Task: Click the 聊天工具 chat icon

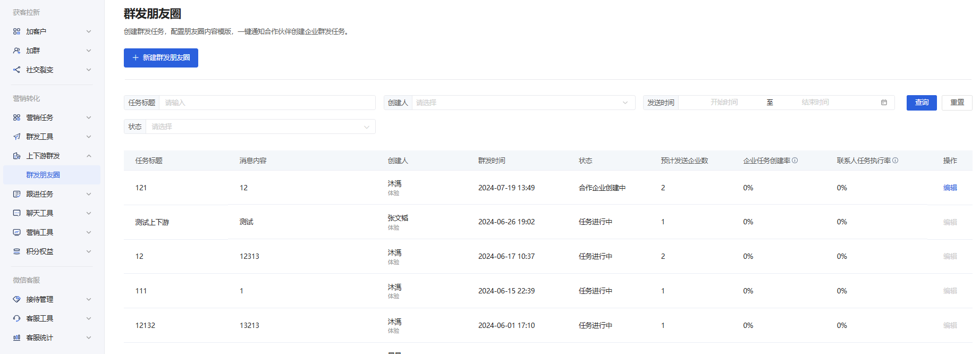Action: click(16, 213)
